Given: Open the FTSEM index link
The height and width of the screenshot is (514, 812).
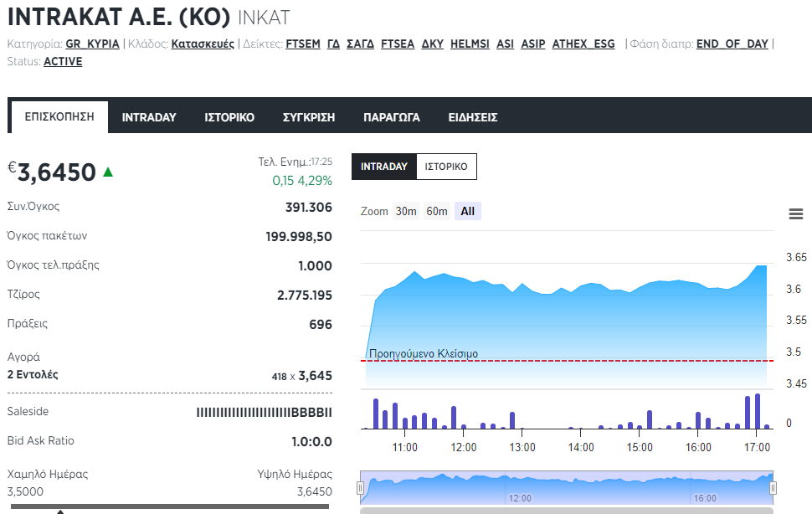Looking at the screenshot, I should pos(303,44).
